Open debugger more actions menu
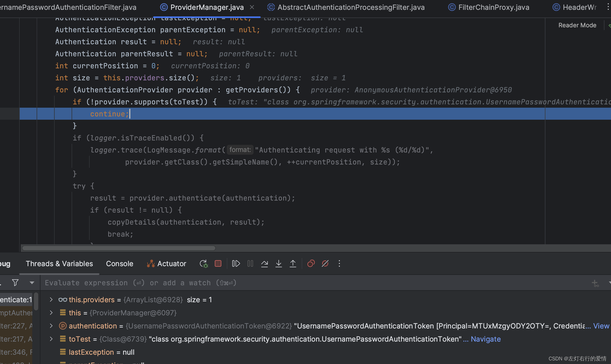This screenshot has height=364, width=611. [x=339, y=264]
